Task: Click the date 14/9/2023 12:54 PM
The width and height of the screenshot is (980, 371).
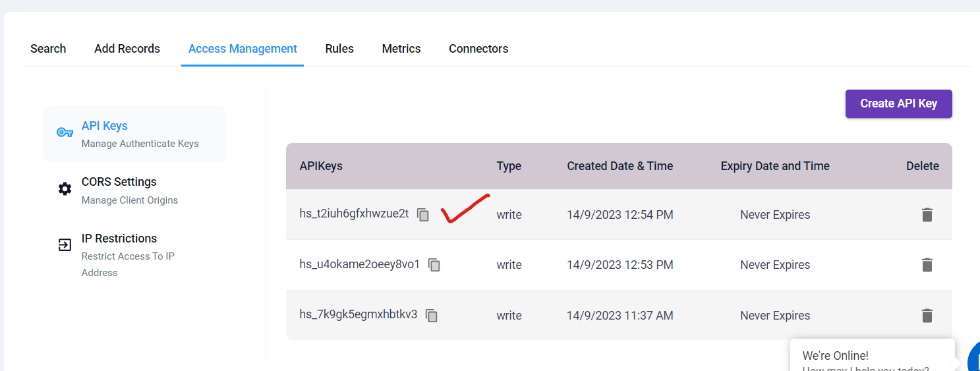Action: pos(620,215)
